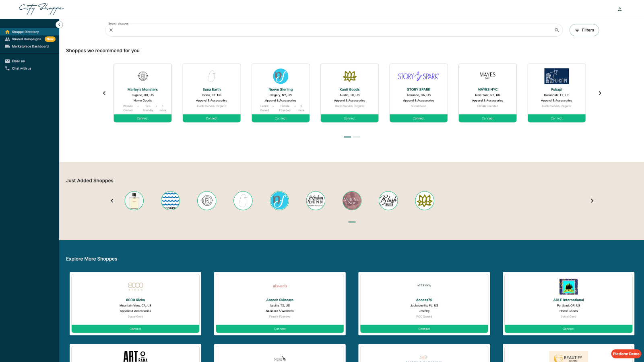Click the ADLE International logo
The height and width of the screenshot is (362, 644).
coord(569,287)
